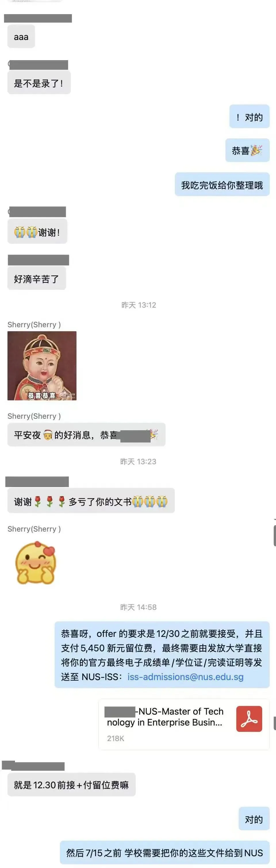
Task: Click the '好滴辛苦了' message bubble
Action: [x=37, y=279]
